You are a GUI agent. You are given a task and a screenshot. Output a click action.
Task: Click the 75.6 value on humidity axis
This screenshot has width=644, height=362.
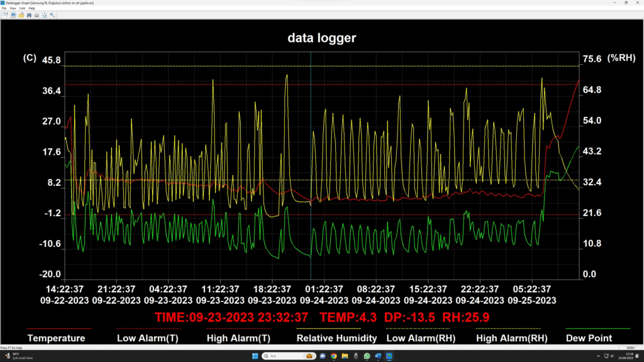(x=592, y=59)
